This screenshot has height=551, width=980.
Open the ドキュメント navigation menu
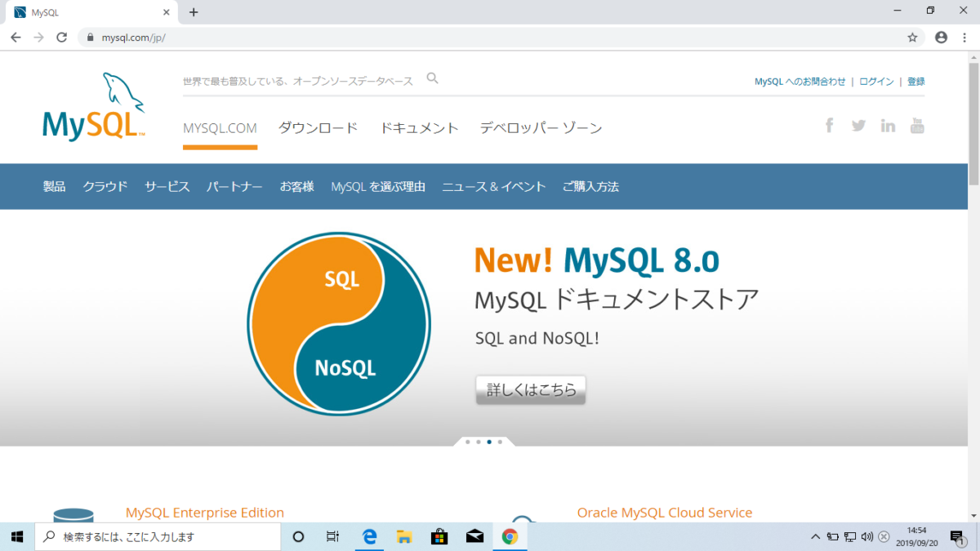coord(419,127)
